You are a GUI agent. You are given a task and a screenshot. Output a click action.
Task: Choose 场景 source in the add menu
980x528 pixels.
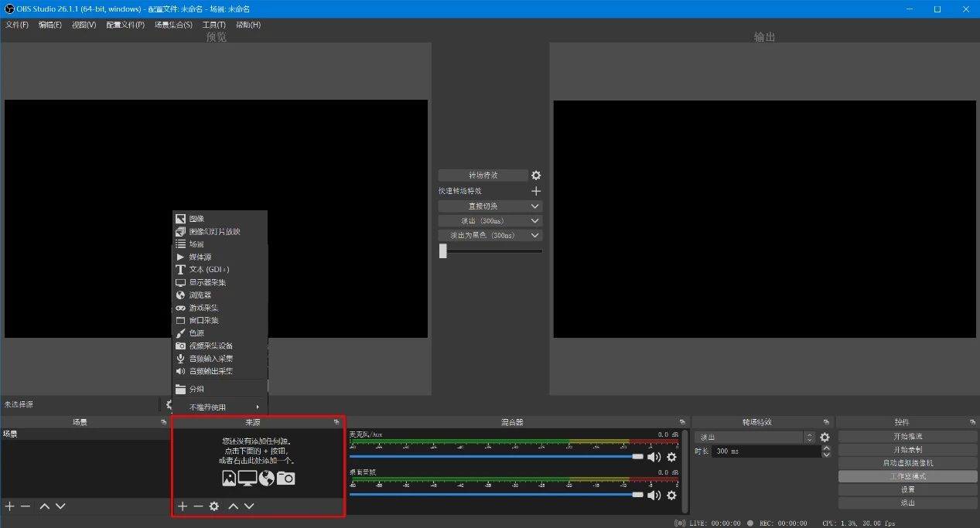pyautogui.click(x=220, y=244)
